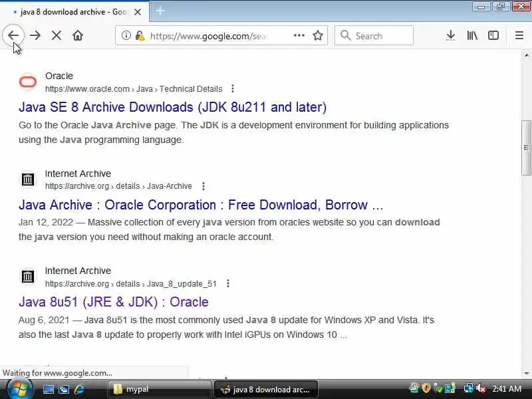Screen dimensions: 532x399
Task: Click the network tray icon
Action: click(x=469, y=388)
